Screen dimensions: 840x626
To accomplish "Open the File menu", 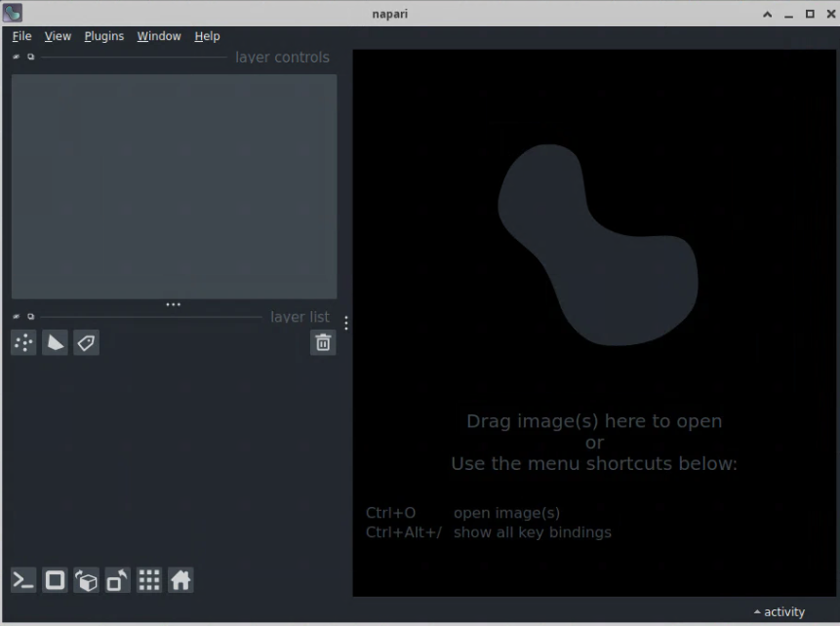I will (21, 36).
